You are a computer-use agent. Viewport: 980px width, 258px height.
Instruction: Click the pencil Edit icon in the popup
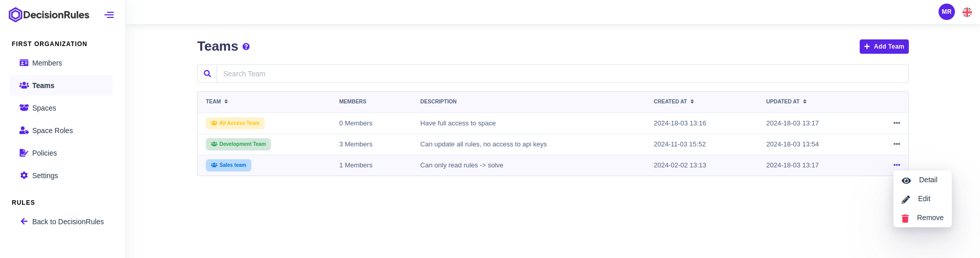click(906, 199)
